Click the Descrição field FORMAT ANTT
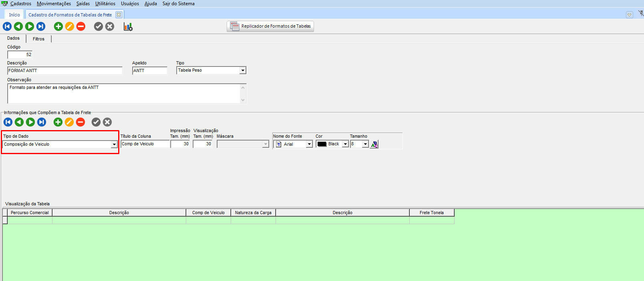Viewport: 644px width, 281px height. [x=65, y=71]
